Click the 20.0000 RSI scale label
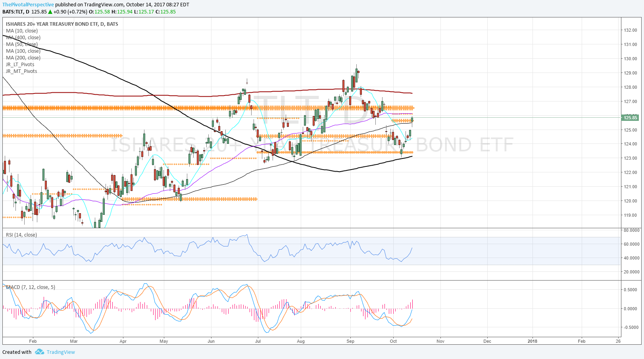The height and width of the screenshot is (359, 644). (631, 272)
